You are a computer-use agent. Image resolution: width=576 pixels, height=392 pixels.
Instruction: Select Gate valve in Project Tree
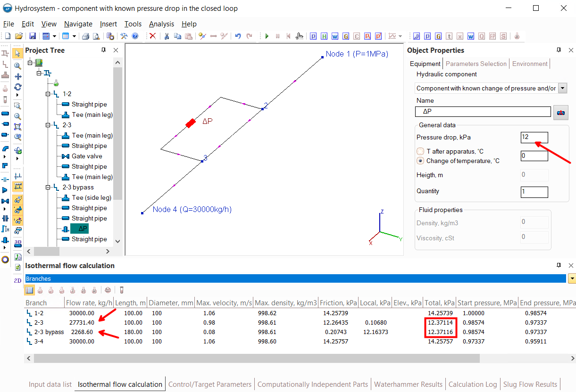point(87,156)
